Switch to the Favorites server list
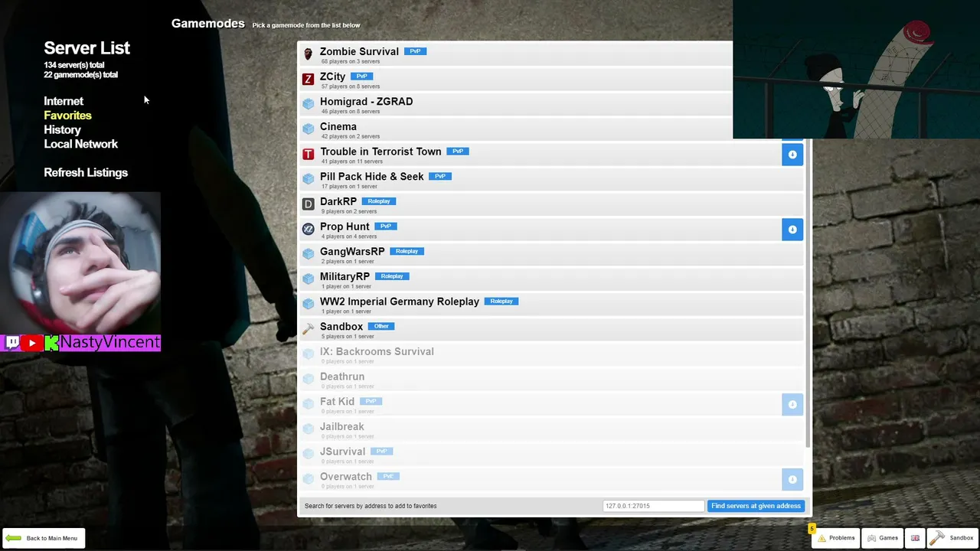980x551 pixels. (x=67, y=116)
